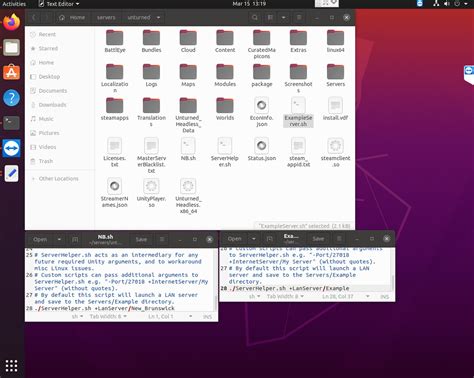This screenshot has height=378, width=474.
Task: Expand the unturned path dropdown arrow
Action: [x=158, y=17]
